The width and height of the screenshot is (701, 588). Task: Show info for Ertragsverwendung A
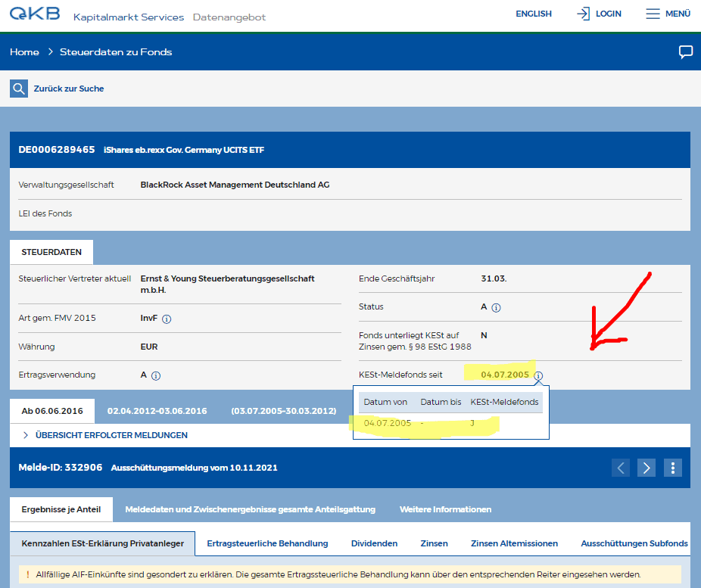coord(156,376)
